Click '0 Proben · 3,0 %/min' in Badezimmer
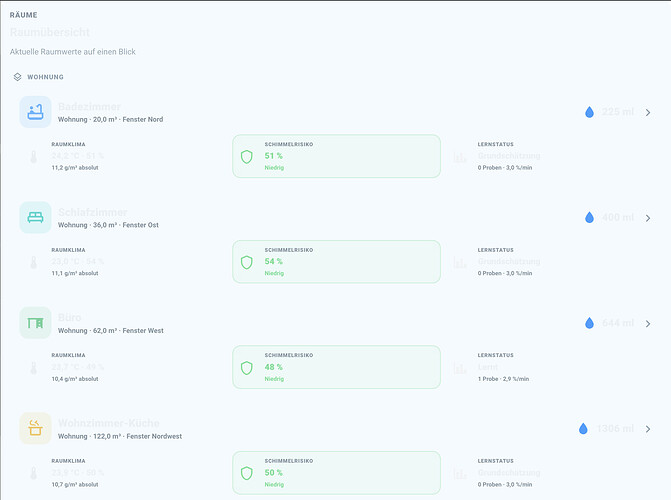 click(505, 168)
